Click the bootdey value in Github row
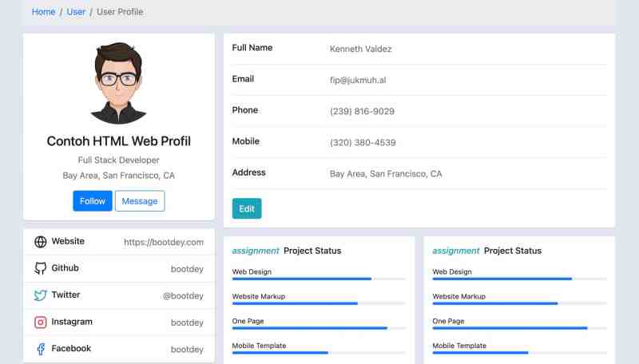639x364 pixels. pyautogui.click(x=187, y=269)
